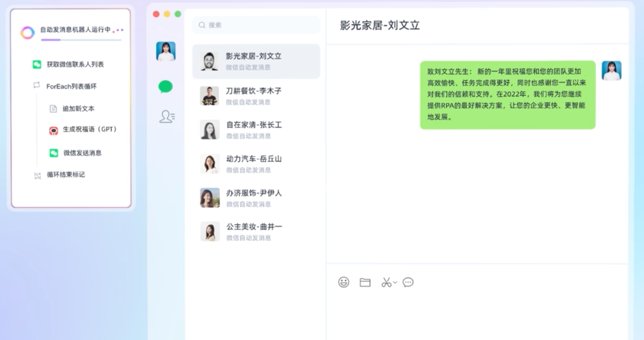Open the contacts list sidebar icon

pos(167,116)
